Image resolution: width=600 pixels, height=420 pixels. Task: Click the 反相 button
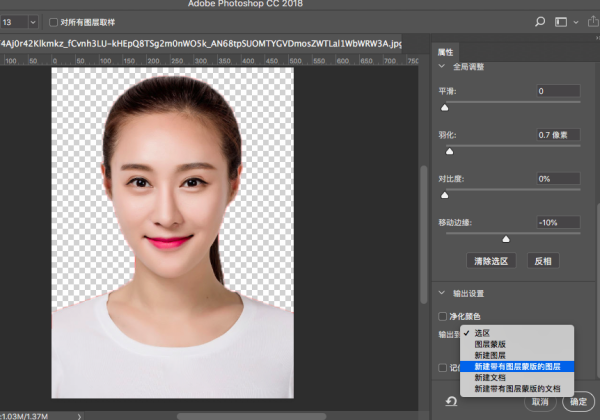[x=543, y=261]
